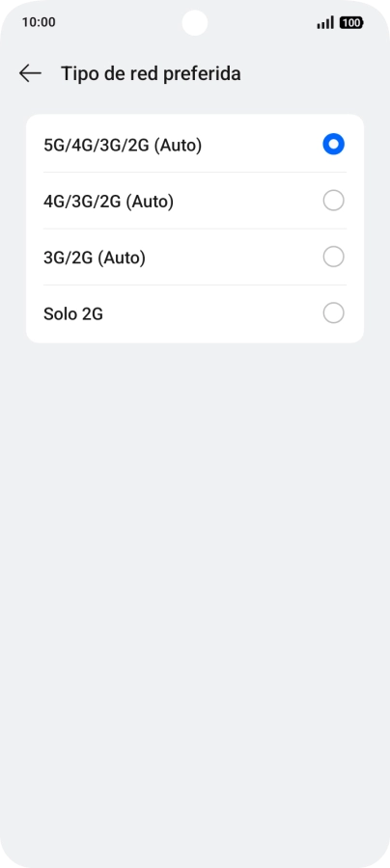
Task: Select the 5G/4G/3G/2G (Auto) radio button
Action: coord(333,145)
